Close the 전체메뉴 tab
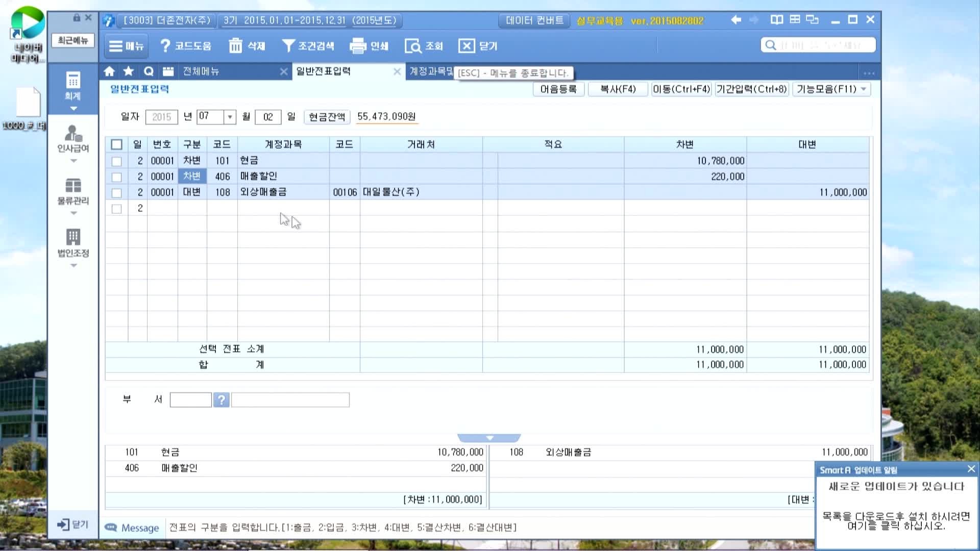 click(284, 72)
